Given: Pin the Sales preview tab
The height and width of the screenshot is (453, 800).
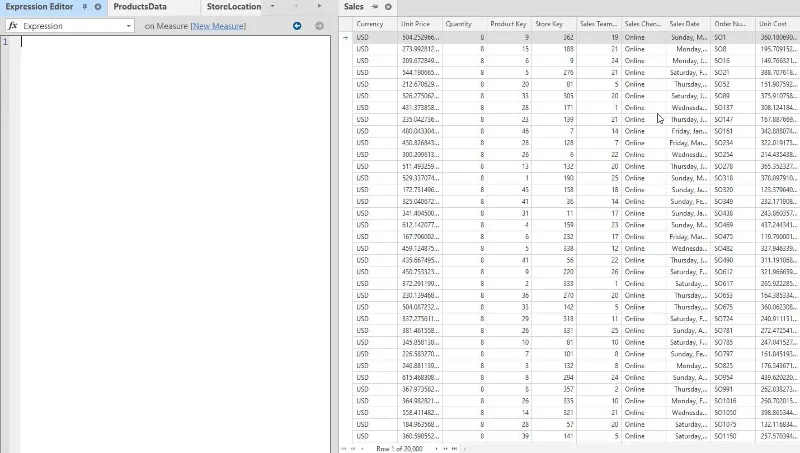Looking at the screenshot, I should coord(375,7).
